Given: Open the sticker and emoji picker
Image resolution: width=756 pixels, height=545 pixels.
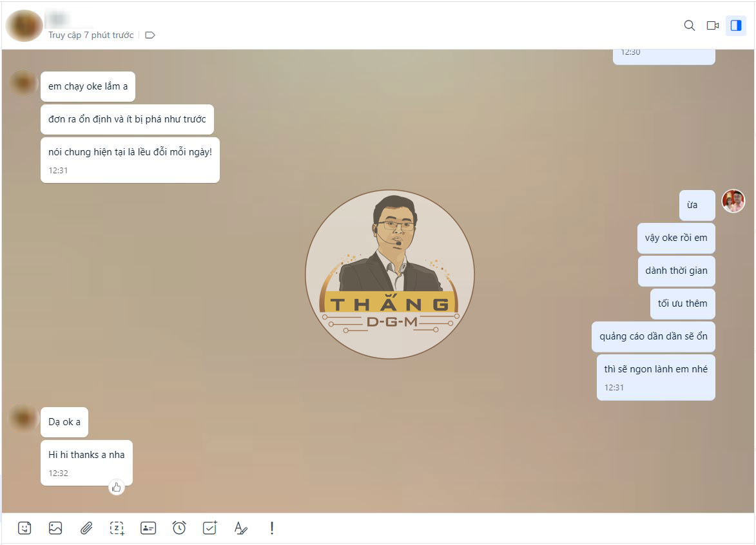Looking at the screenshot, I should pos(24,528).
